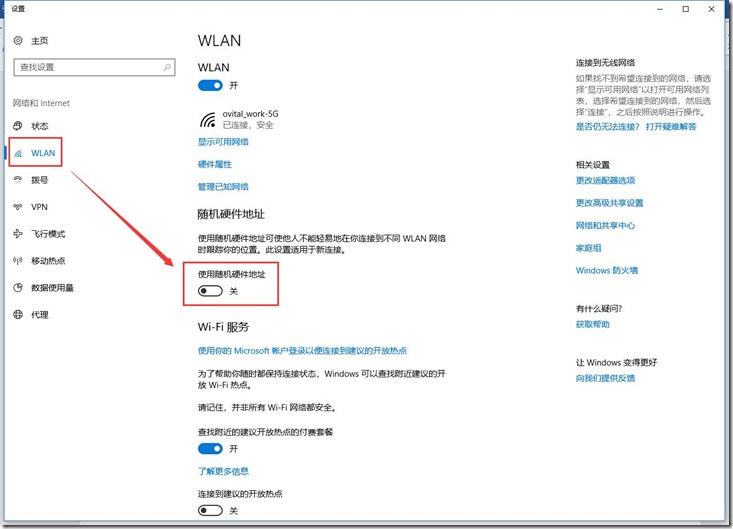Open the 状态 status page icon
Image resolution: width=733 pixels, height=529 pixels.
point(18,126)
